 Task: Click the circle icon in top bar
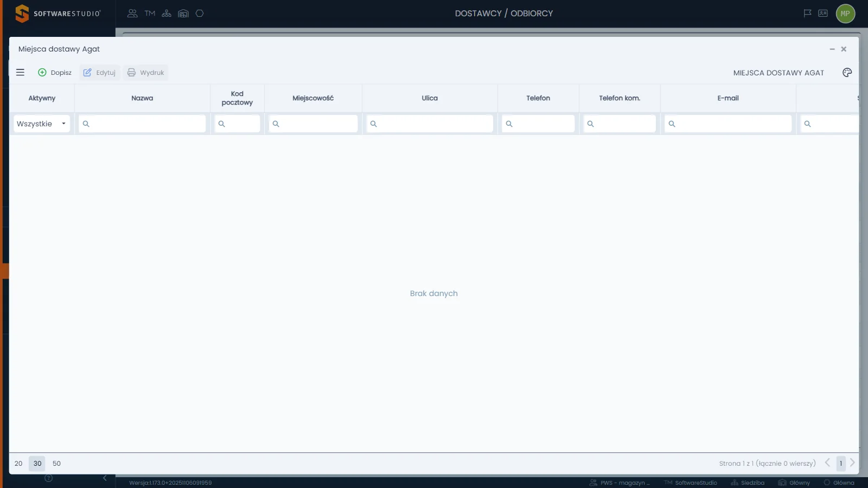point(200,14)
